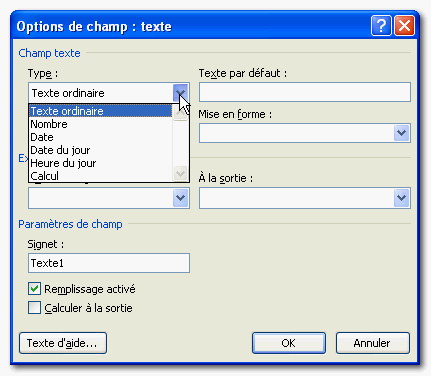Viewport: 431px width, 376px height.
Task: Confirm with the OK button
Action: click(x=289, y=343)
